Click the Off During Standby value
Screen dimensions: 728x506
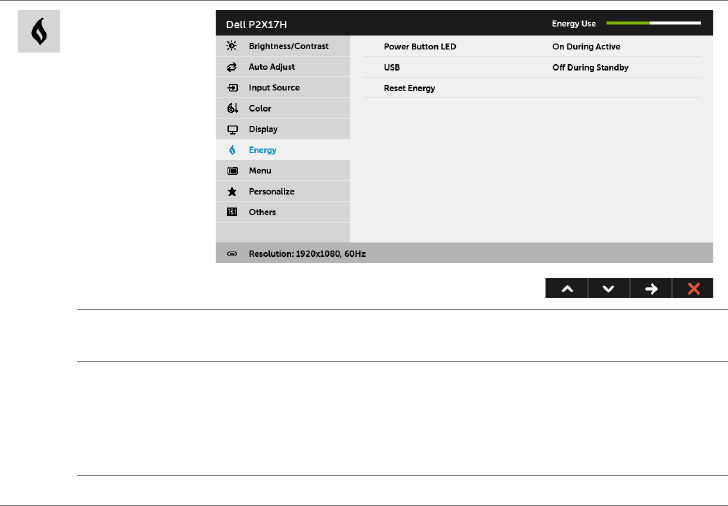[x=590, y=67]
